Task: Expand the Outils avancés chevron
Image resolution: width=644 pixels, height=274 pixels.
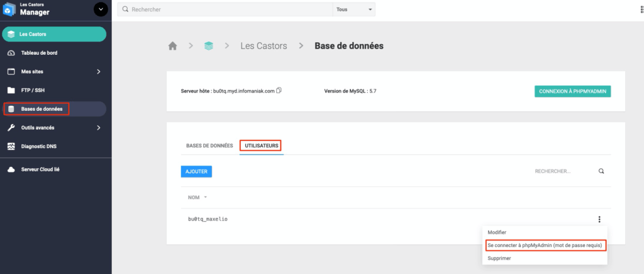Action: tap(99, 127)
